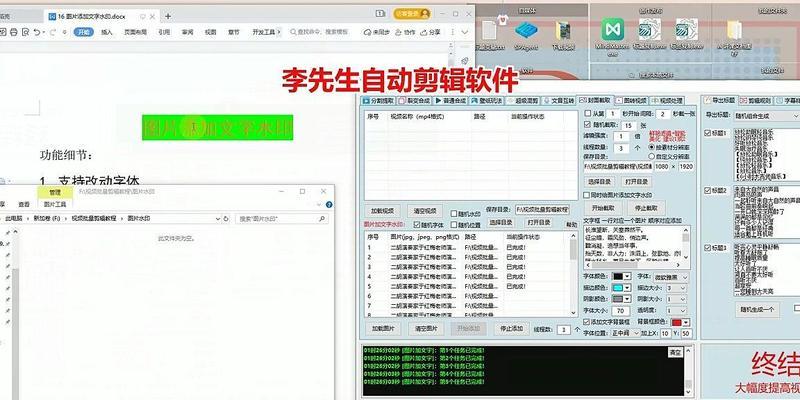
Task: Open the MindMaster desktop icon
Action: click(x=612, y=29)
